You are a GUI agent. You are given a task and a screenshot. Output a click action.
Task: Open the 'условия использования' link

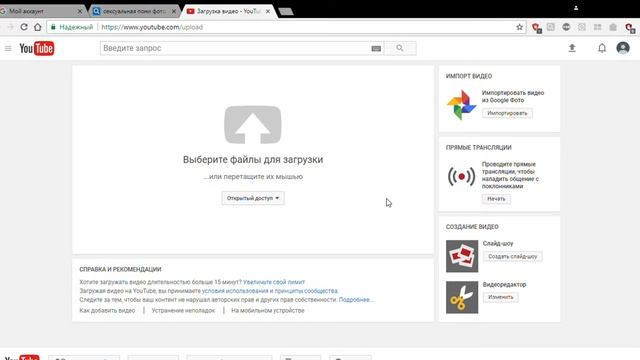[235, 291]
